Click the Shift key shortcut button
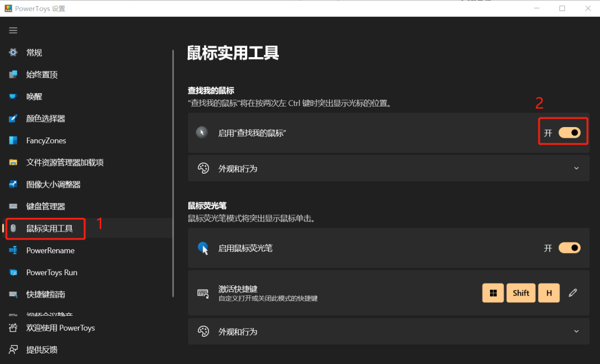Screen dimensions: 600x364 point(521,293)
